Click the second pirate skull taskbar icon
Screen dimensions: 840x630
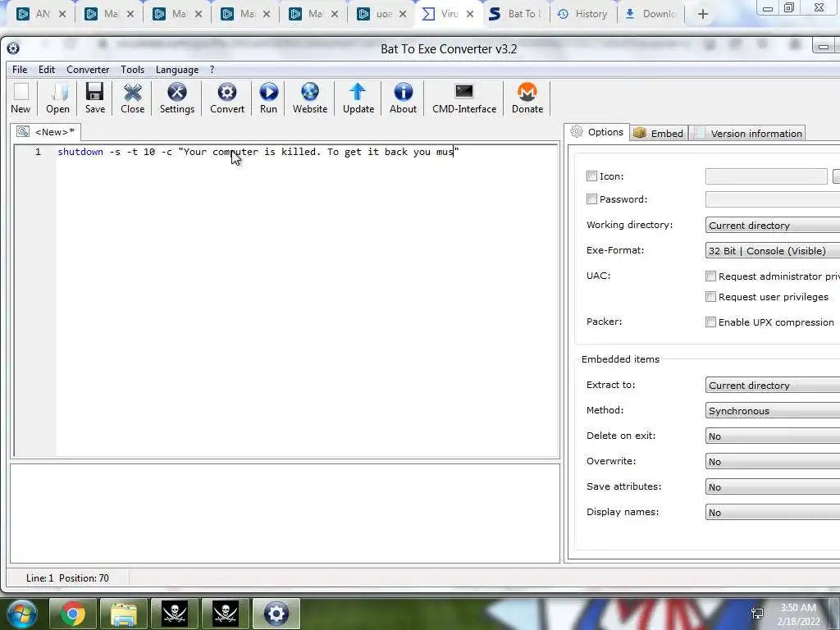(x=226, y=614)
